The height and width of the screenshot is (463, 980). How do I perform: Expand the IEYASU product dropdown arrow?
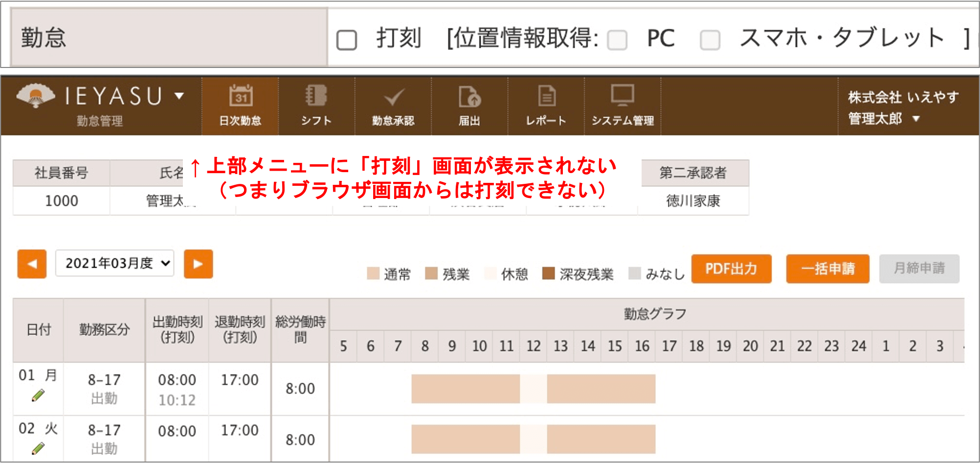pos(179,95)
